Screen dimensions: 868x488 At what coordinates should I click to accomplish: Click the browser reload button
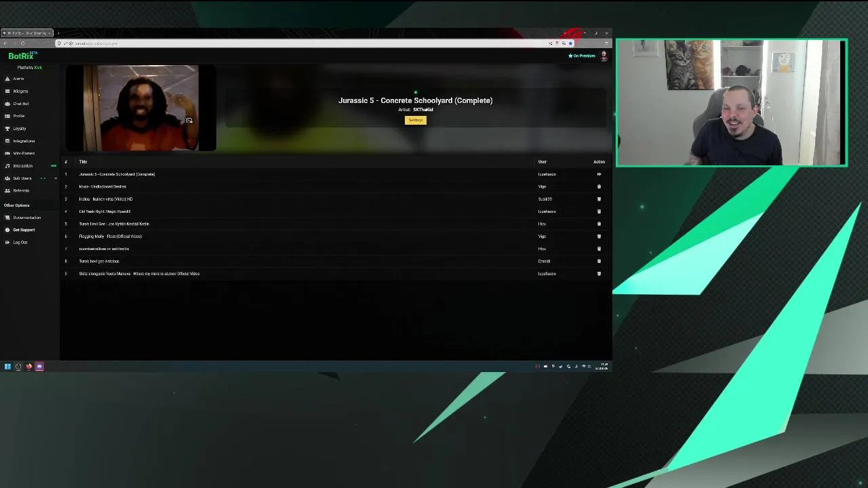pos(22,43)
